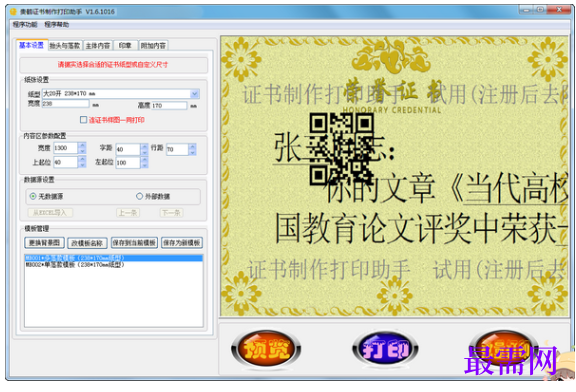Increase content 宽度 1300 with up arrow
This screenshot has height=392, width=576.
(82, 145)
